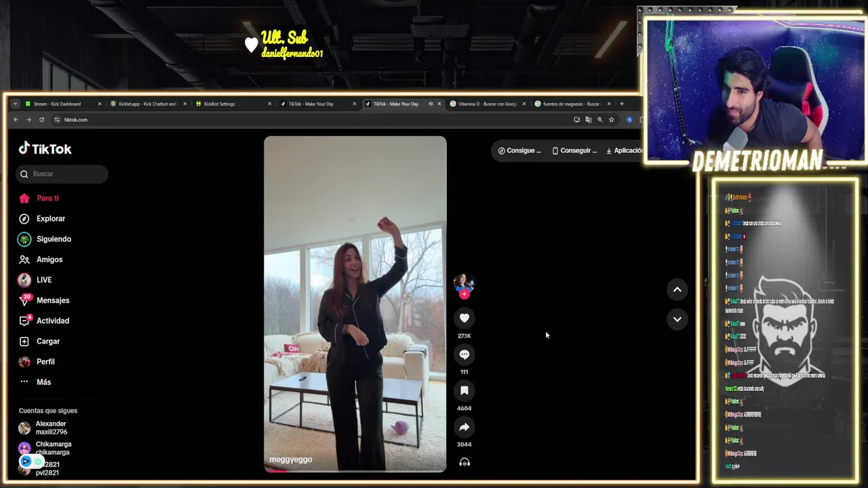Image resolution: width=868 pixels, height=488 pixels.
Task: Open the creator's avatar profile
Action: [464, 282]
